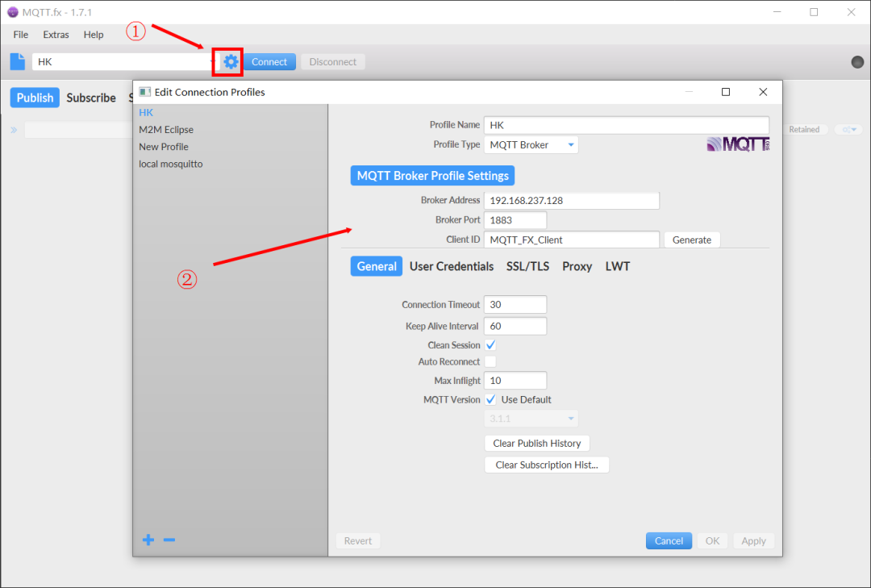The height and width of the screenshot is (588, 871).
Task: Click Edit Connection Profiles window icon
Action: pos(145,92)
